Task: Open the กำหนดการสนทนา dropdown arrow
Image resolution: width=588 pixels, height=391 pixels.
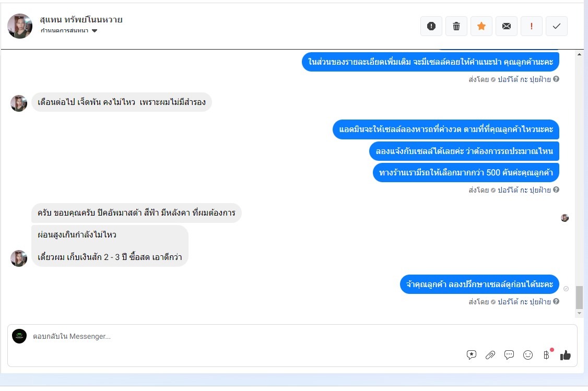Action: [95, 31]
